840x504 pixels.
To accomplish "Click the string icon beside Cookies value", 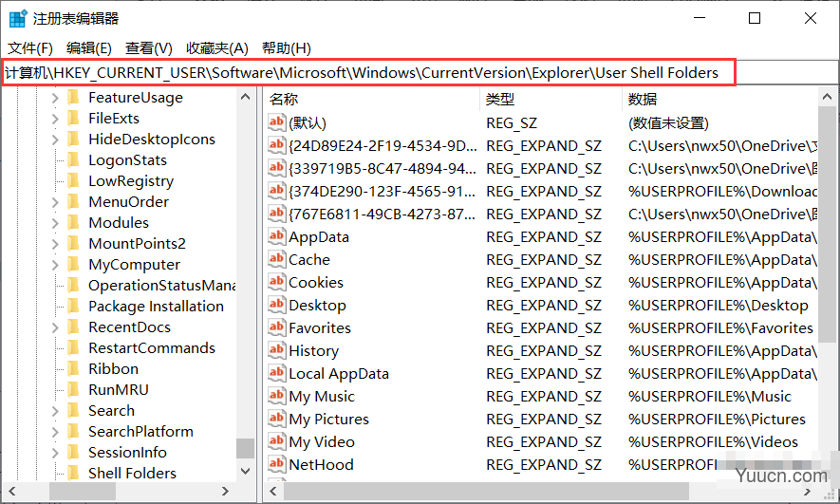I will (276, 282).
